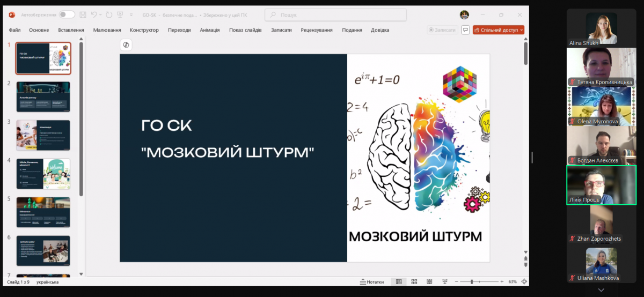Expand the Undo history dropdown arrow
644x297 pixels.
tap(100, 14)
